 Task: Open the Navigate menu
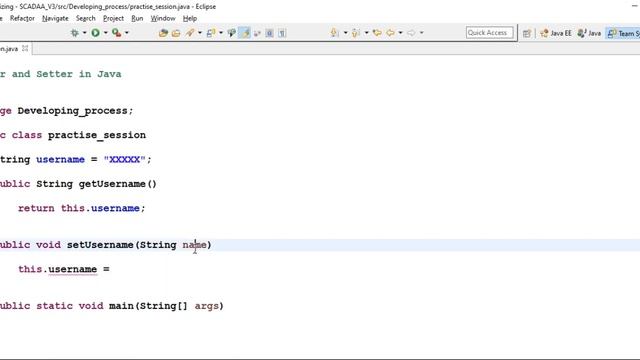[55, 18]
